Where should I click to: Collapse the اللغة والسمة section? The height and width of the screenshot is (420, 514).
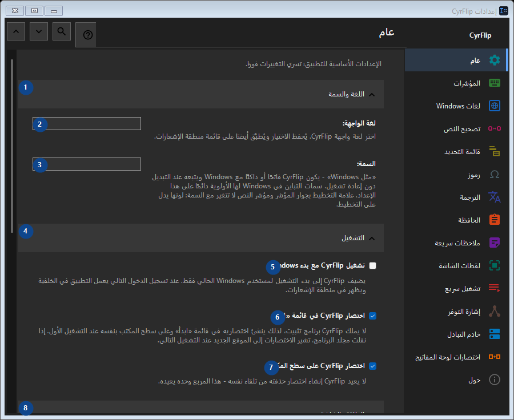pos(201,94)
